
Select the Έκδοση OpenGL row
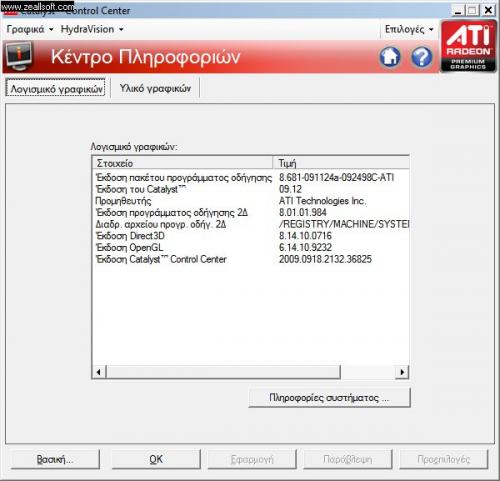[251, 248]
